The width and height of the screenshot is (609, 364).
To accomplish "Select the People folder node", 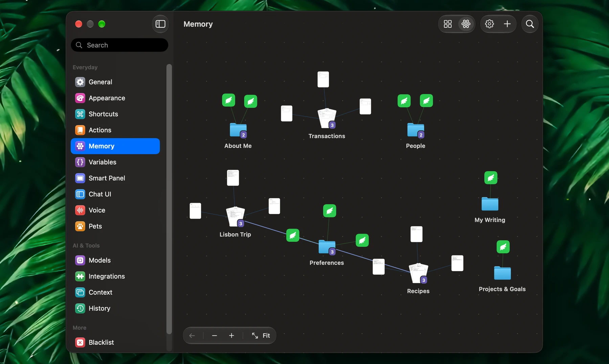I will click(x=416, y=130).
